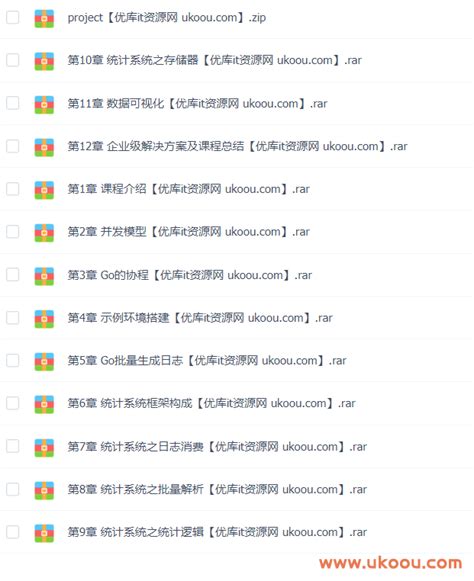Click archive icon of 第9章 统计系统之统计逻辑

click(x=44, y=533)
